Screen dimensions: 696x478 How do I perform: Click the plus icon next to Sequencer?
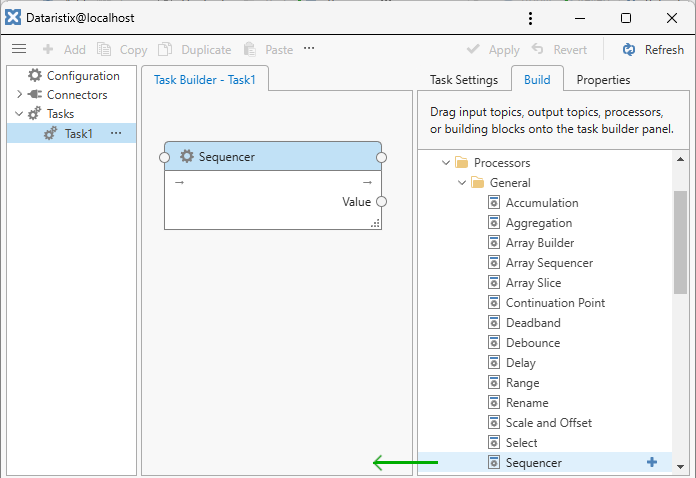(652, 462)
